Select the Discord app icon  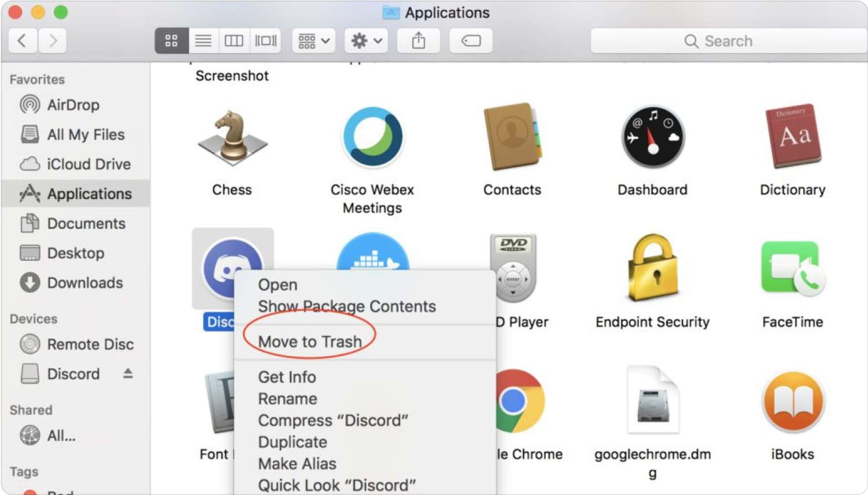(232, 269)
